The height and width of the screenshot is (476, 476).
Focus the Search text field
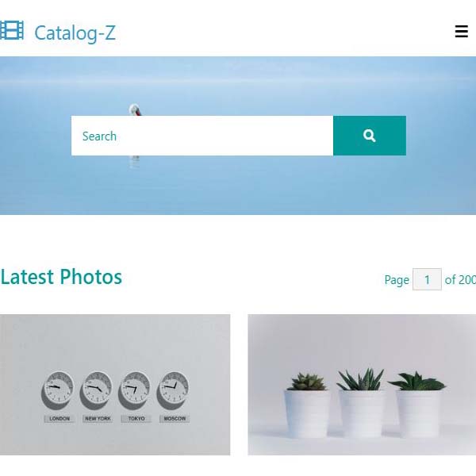point(202,136)
